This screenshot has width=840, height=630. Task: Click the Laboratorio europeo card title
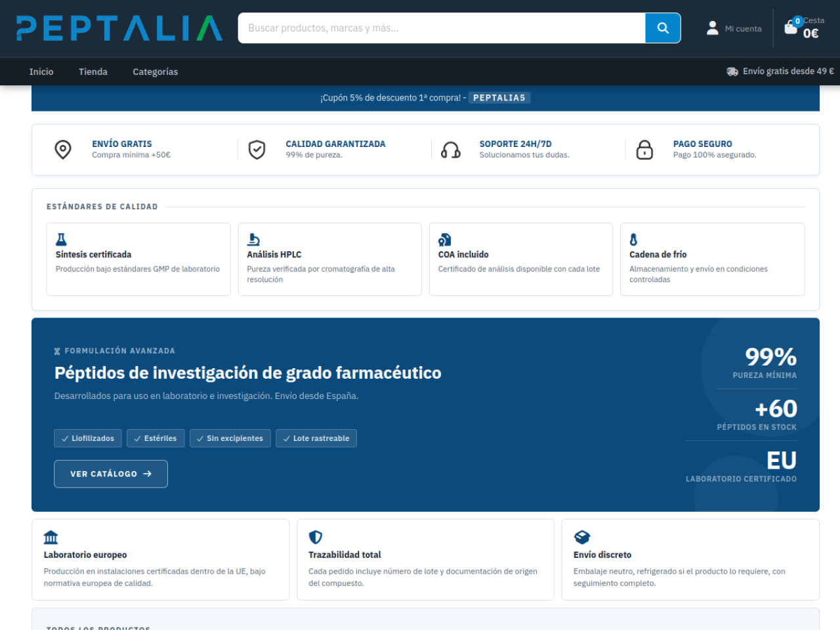pos(85,555)
